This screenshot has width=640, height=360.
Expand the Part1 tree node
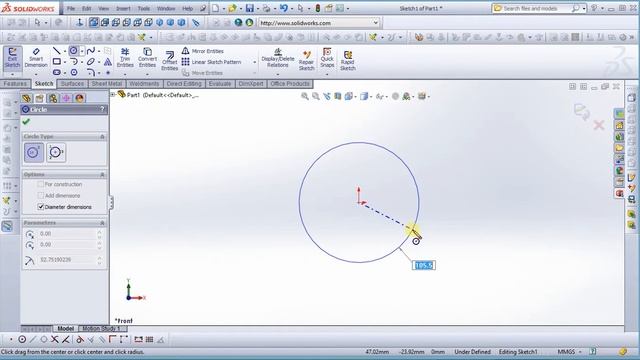coord(113,95)
